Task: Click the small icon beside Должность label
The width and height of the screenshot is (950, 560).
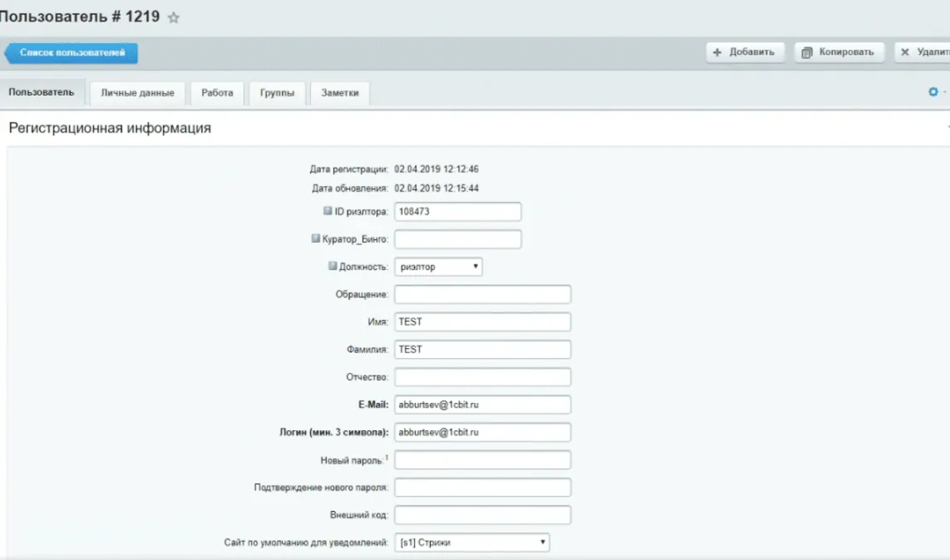Action: point(333,266)
